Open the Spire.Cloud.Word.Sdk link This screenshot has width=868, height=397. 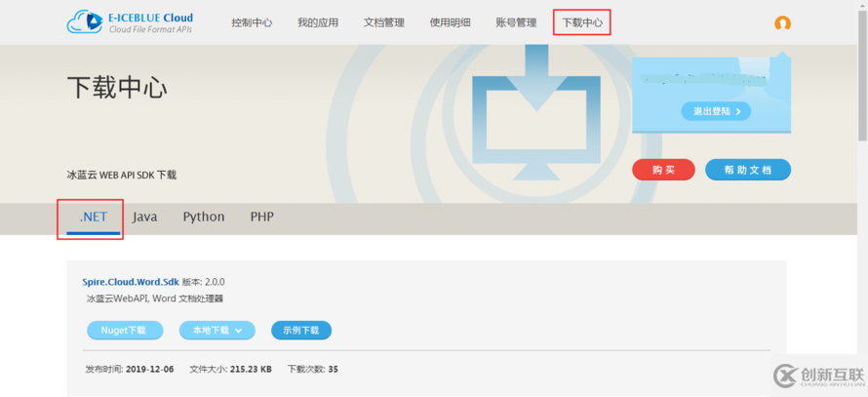(133, 282)
